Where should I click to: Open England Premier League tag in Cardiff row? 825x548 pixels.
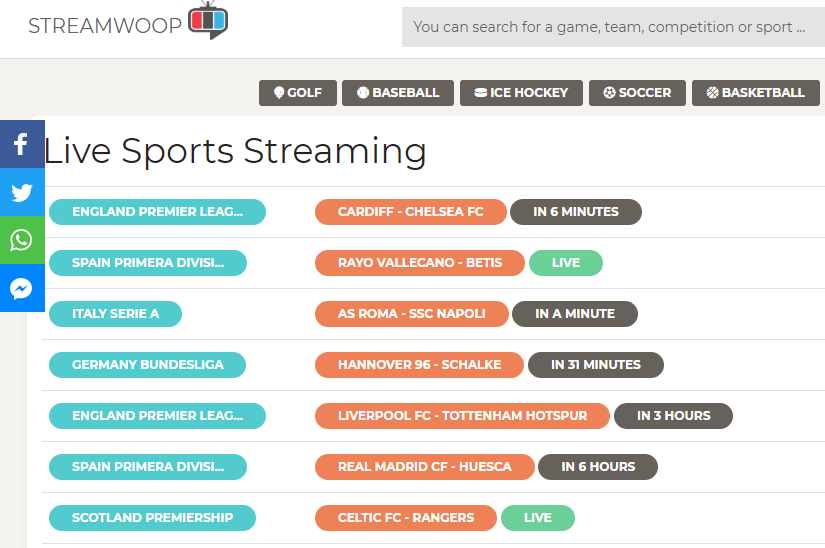(157, 212)
